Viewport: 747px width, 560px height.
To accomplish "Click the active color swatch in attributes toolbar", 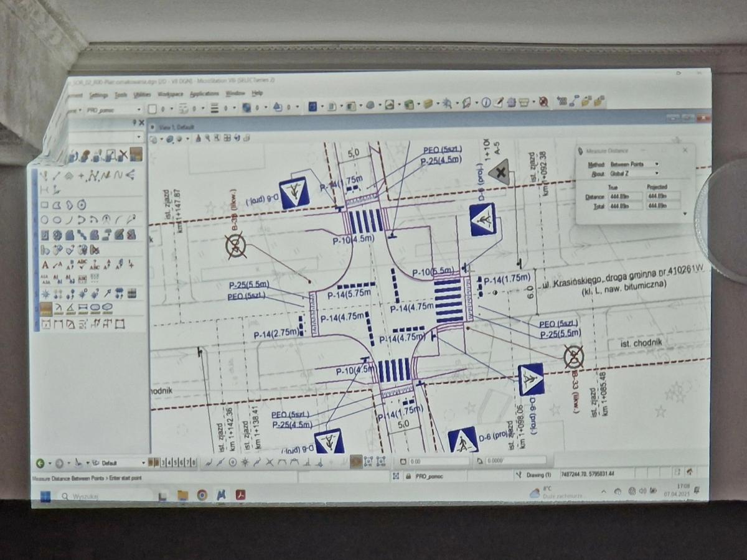I will pyautogui.click(x=153, y=108).
